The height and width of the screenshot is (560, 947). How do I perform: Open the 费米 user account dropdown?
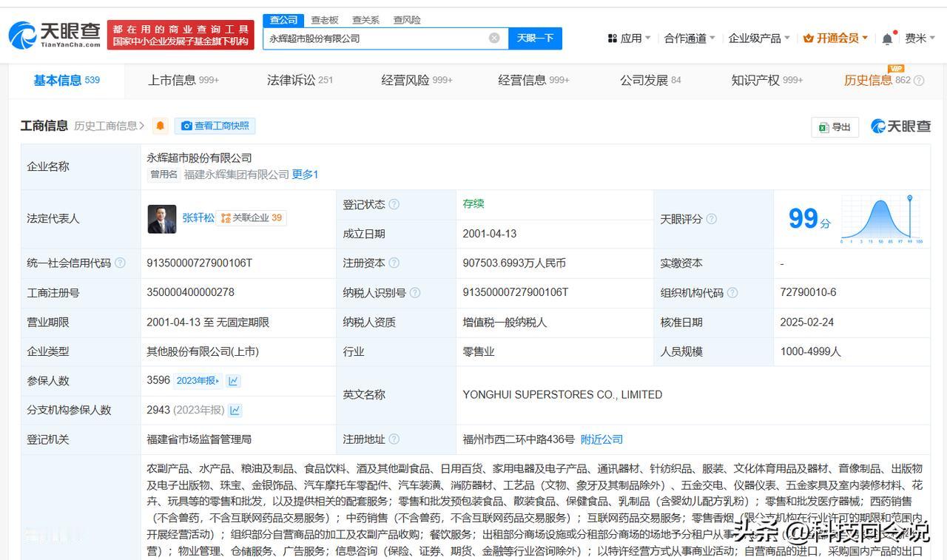(920, 38)
